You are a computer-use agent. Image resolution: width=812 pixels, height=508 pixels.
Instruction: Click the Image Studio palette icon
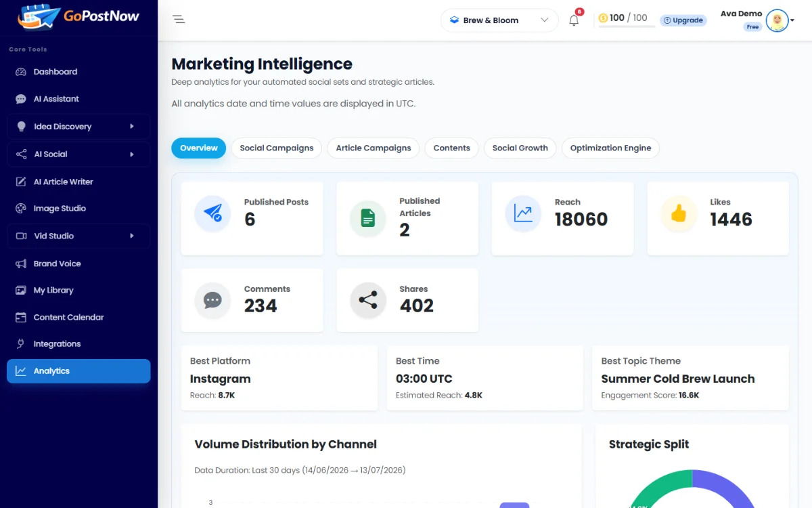pyautogui.click(x=21, y=209)
